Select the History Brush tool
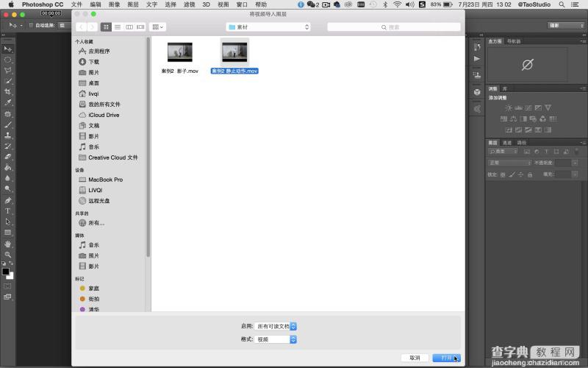The width and height of the screenshot is (588, 368). coord(7,146)
